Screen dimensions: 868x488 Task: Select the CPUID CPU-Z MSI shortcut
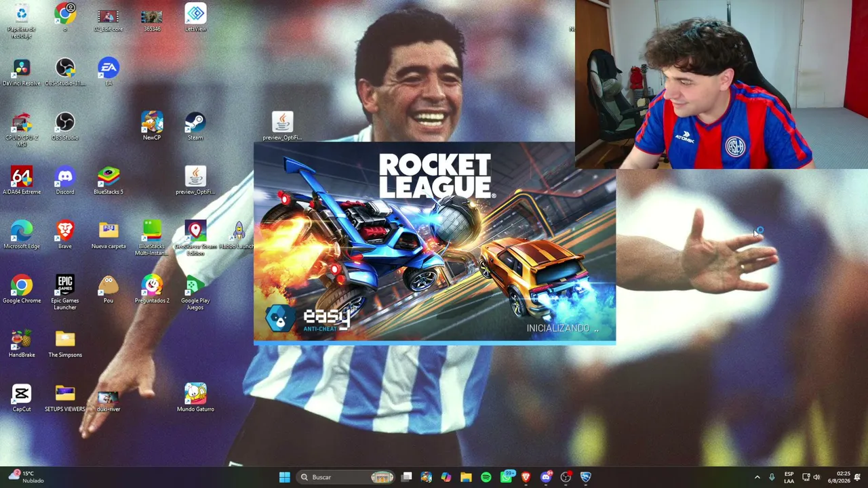tap(22, 129)
